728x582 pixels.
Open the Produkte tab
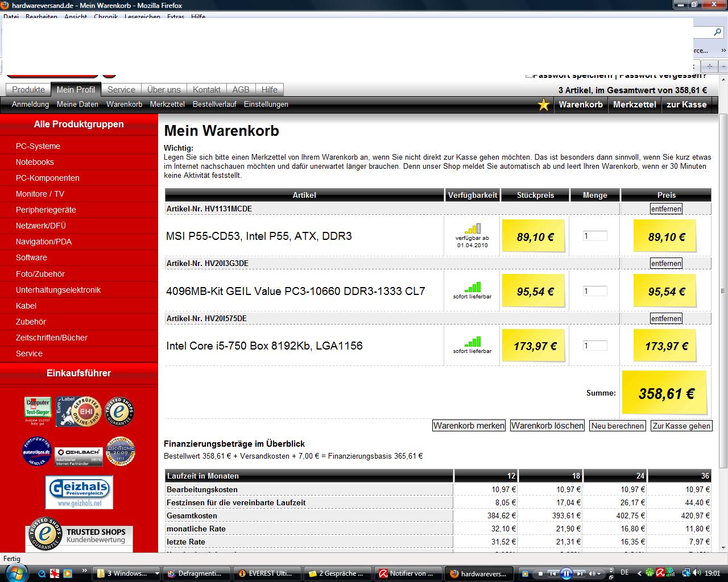(x=28, y=90)
